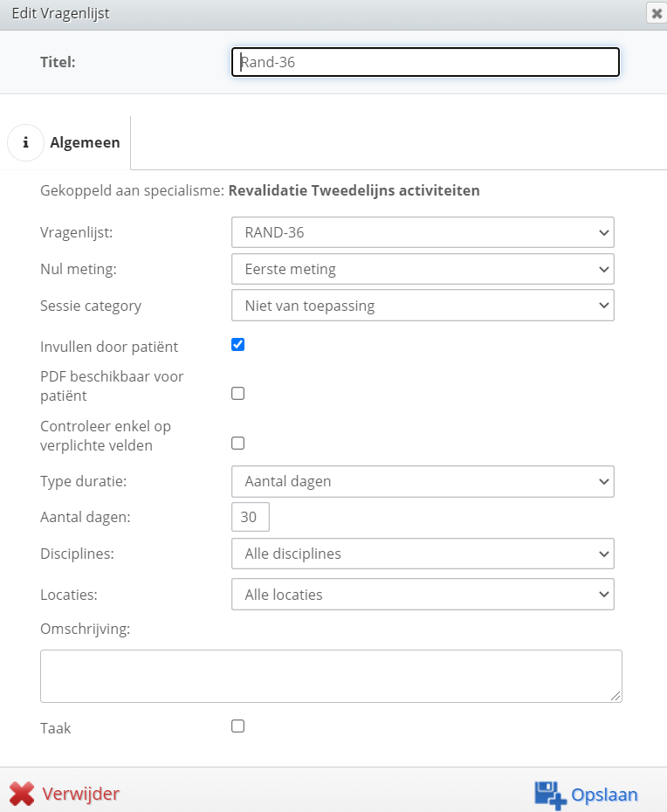Close the Edit Vragenlijst dialog

(x=657, y=13)
